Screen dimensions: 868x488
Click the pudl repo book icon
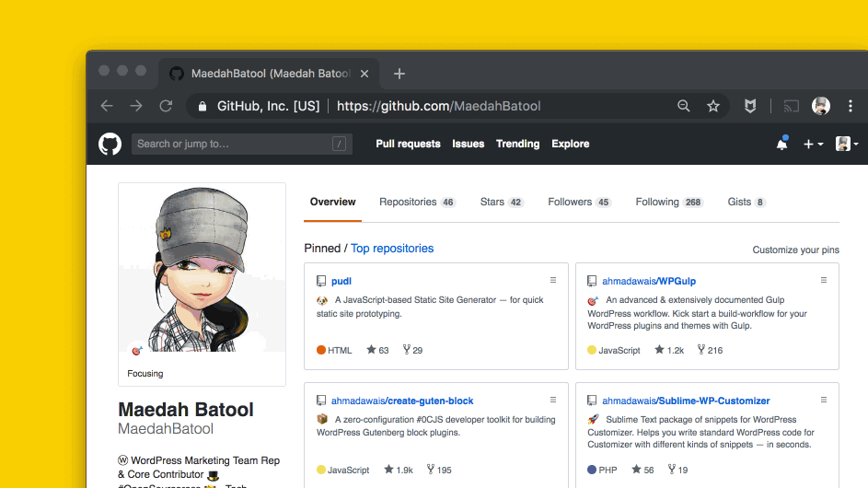(321, 281)
